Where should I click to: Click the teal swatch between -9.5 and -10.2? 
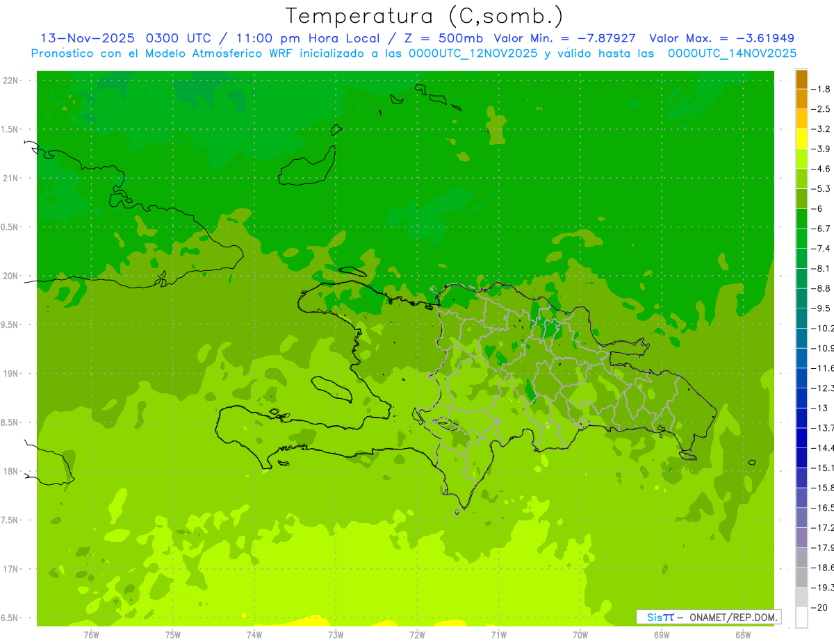pyautogui.click(x=801, y=318)
